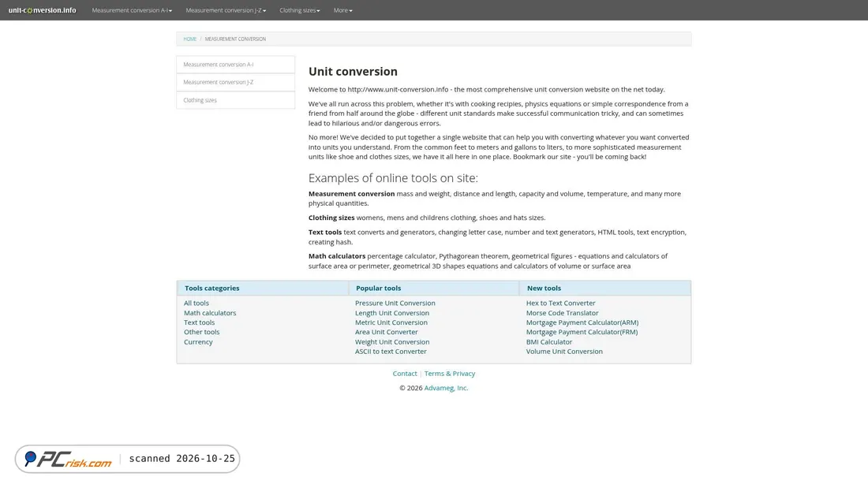Open the Currency category link
The height and width of the screenshot is (488, 868).
(x=198, y=342)
